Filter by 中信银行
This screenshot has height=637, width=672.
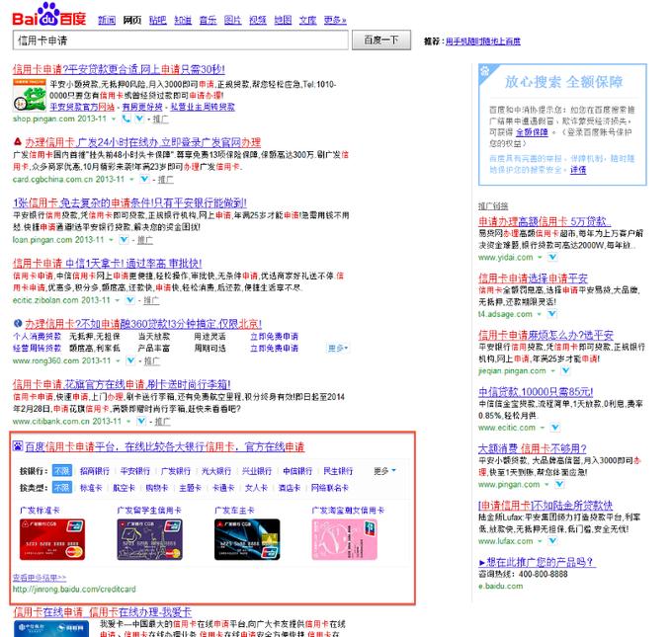297,471
